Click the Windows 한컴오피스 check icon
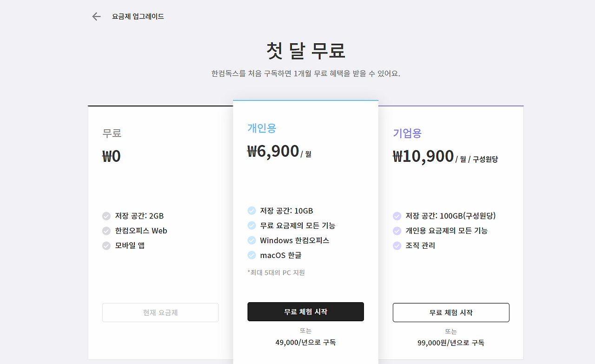595x364 pixels. (x=251, y=240)
